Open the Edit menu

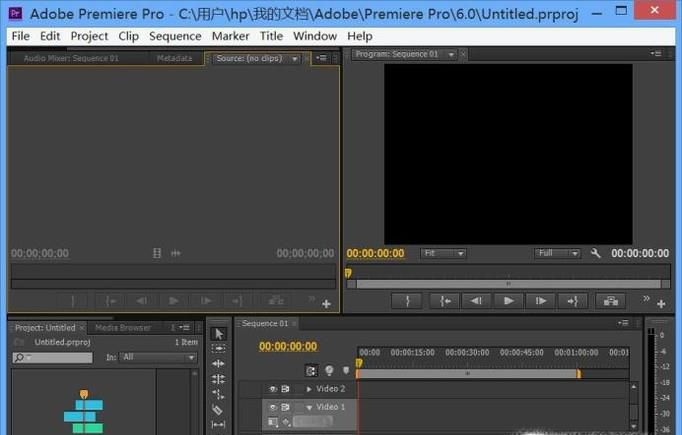click(x=50, y=36)
